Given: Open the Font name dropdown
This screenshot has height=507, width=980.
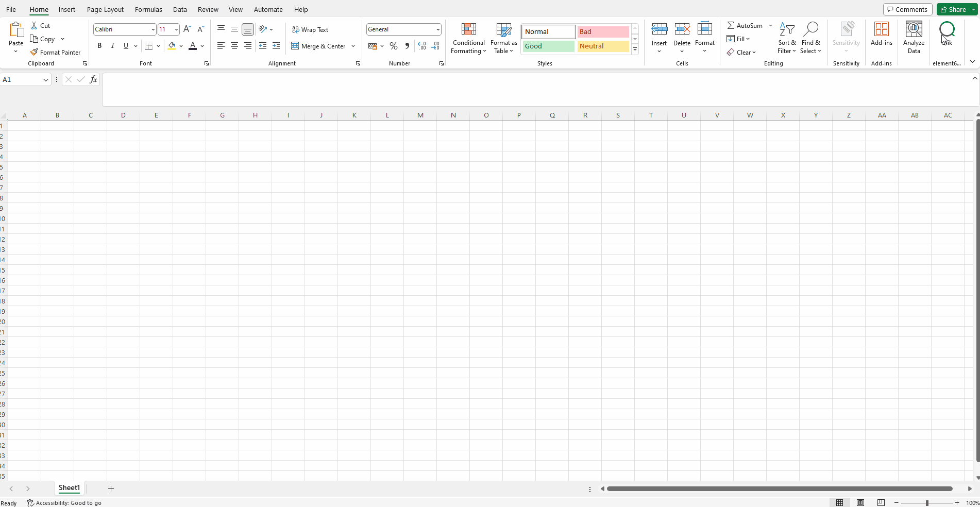Looking at the screenshot, I should point(124,29).
